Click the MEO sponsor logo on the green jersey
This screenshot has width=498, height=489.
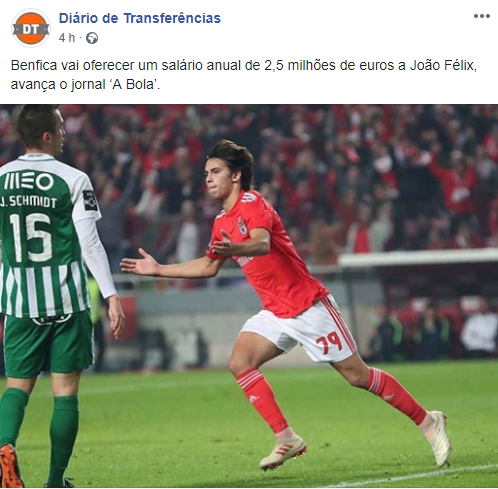(x=29, y=181)
